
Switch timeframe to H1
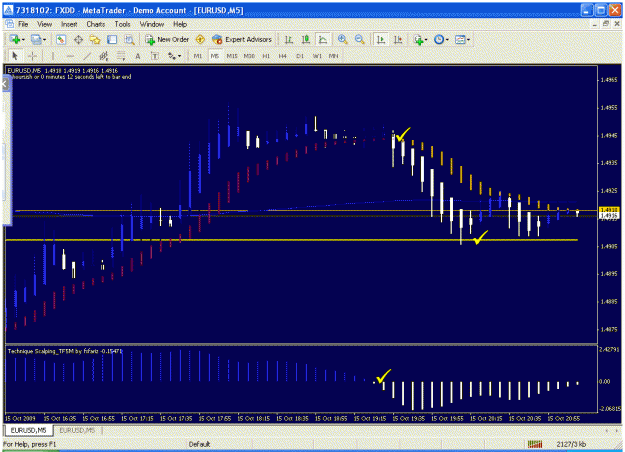266,56
